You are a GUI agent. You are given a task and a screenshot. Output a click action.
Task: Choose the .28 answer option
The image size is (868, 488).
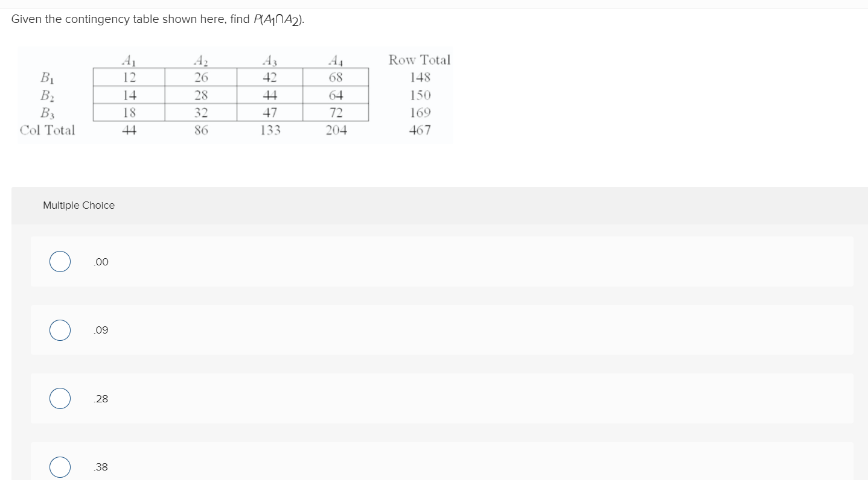(59, 398)
